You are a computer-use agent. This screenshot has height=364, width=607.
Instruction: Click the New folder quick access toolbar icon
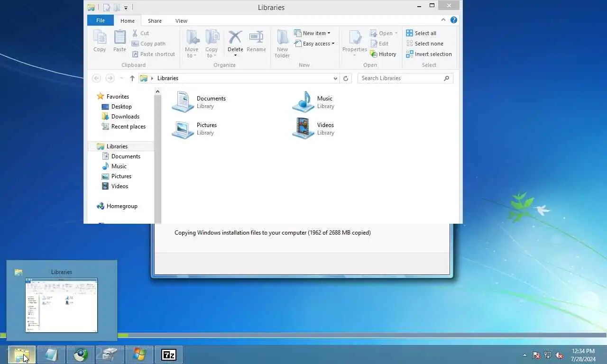(x=117, y=7)
